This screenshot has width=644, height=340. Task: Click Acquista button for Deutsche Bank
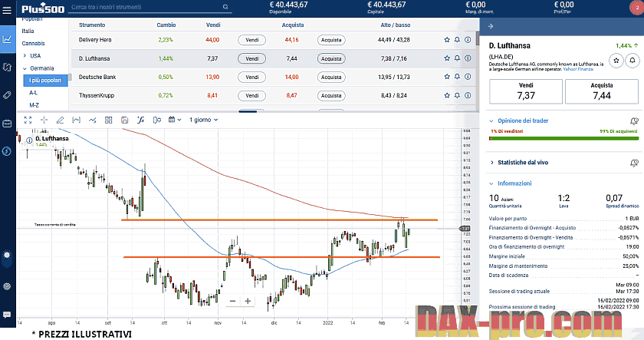[331, 78]
